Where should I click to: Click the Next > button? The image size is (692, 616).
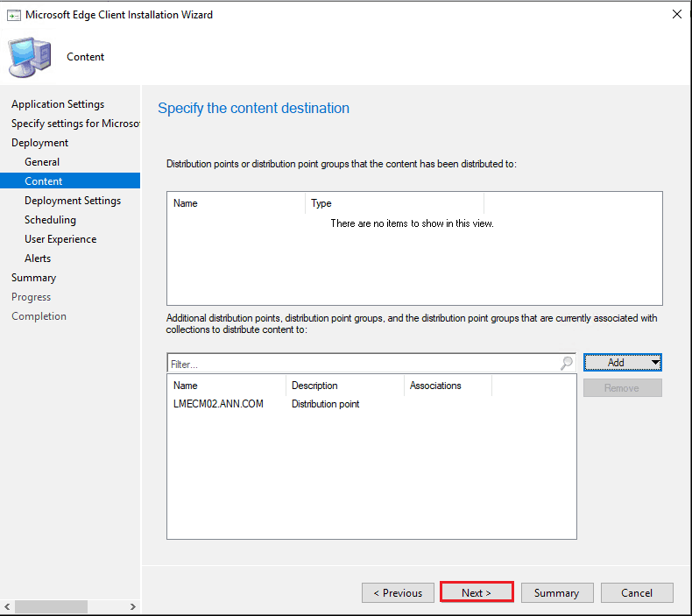(x=477, y=592)
